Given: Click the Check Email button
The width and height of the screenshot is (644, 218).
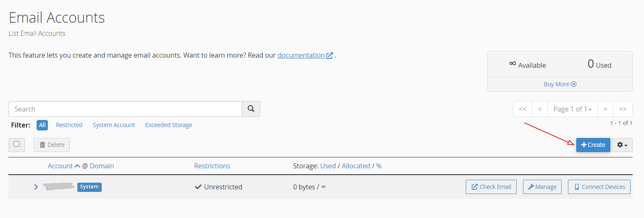Looking at the screenshot, I should pyautogui.click(x=491, y=187).
